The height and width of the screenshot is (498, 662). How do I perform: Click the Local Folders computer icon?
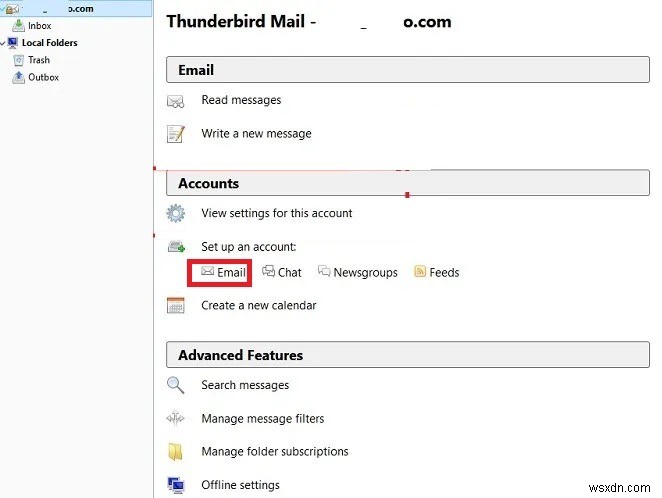click(x=13, y=43)
